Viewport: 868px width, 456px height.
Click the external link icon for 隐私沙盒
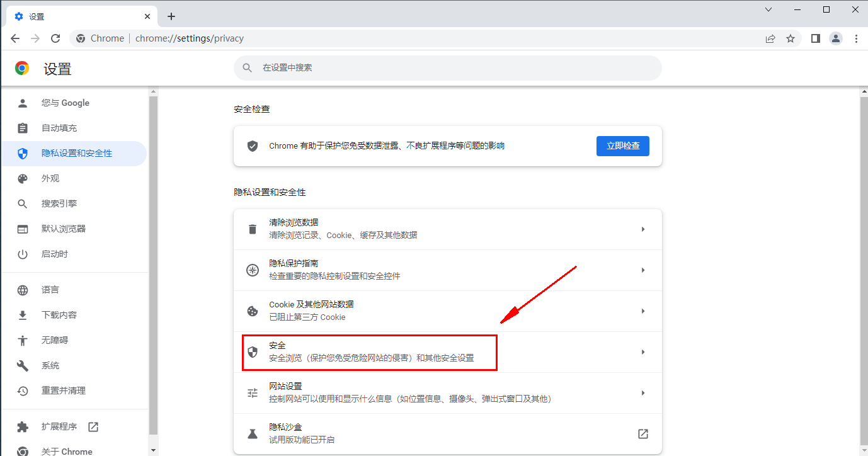[643, 434]
